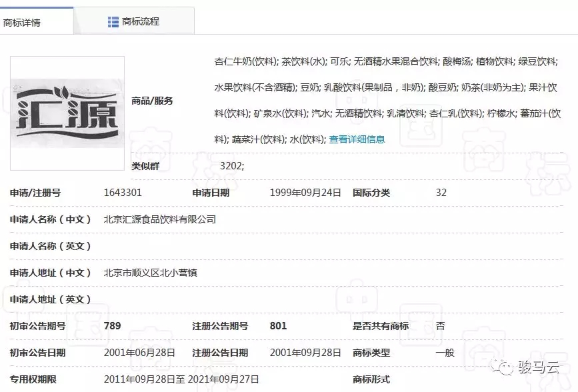Click registration announcement date 2001年09月28日
Screen dimensions: 578x392
tap(305, 353)
